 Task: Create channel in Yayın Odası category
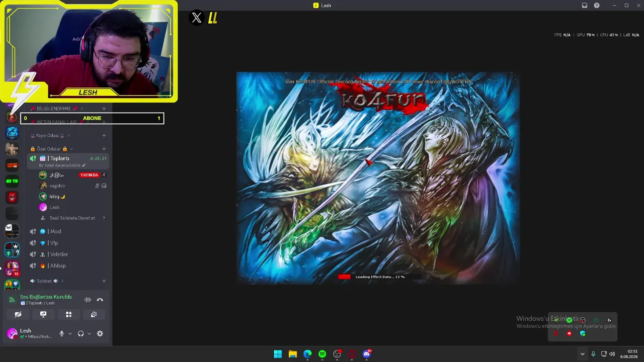pyautogui.click(x=104, y=135)
